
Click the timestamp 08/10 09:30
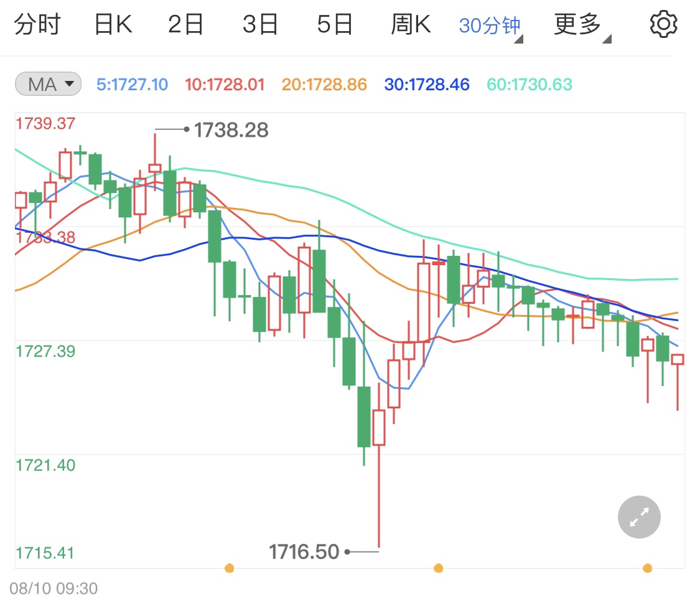(x=54, y=588)
